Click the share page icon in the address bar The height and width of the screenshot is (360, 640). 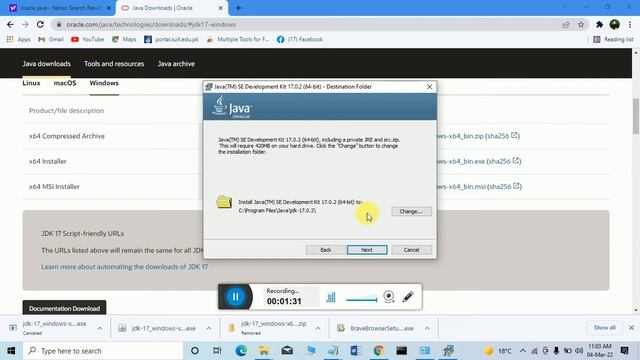tap(566, 24)
